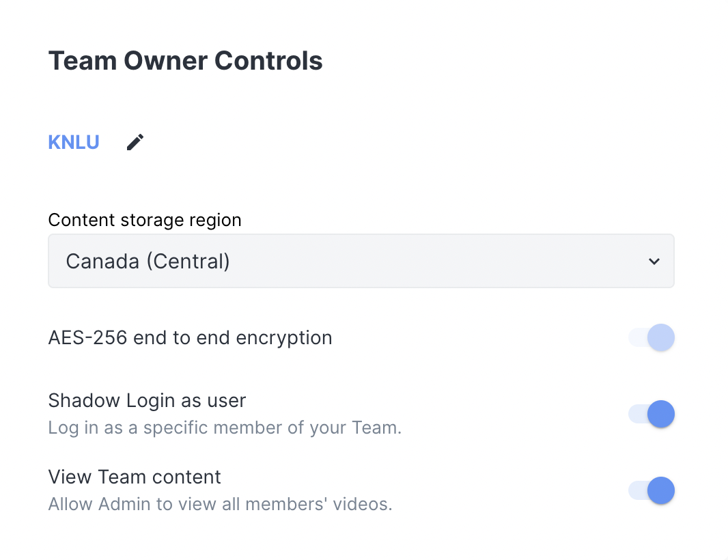
Task: Click the Content storage region label
Action: 145,220
